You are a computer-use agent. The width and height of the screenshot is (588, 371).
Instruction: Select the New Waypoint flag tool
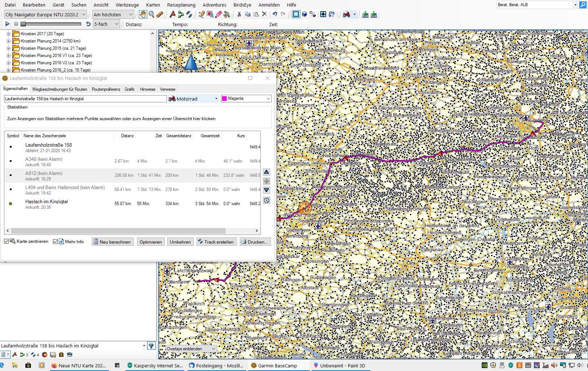[x=173, y=15]
